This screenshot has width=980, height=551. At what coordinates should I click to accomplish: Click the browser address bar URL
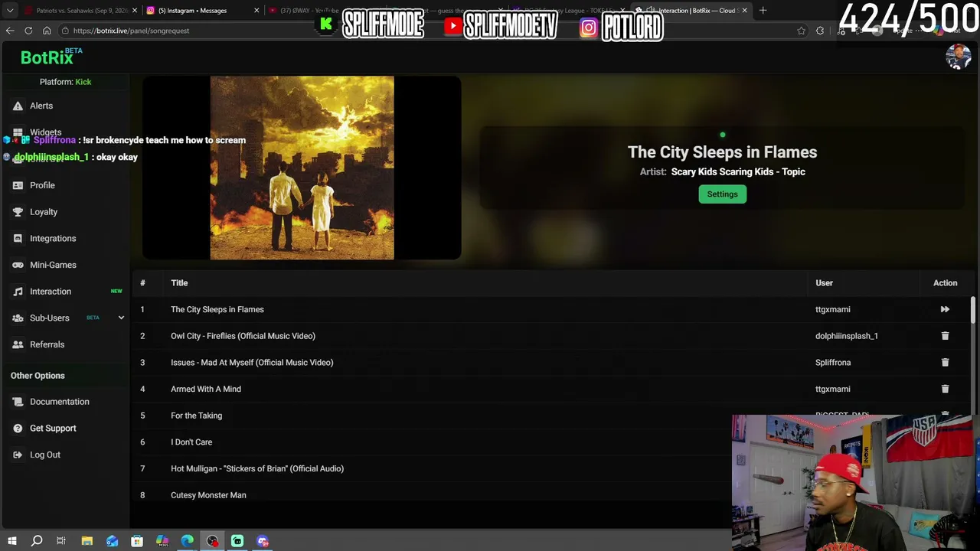click(131, 31)
